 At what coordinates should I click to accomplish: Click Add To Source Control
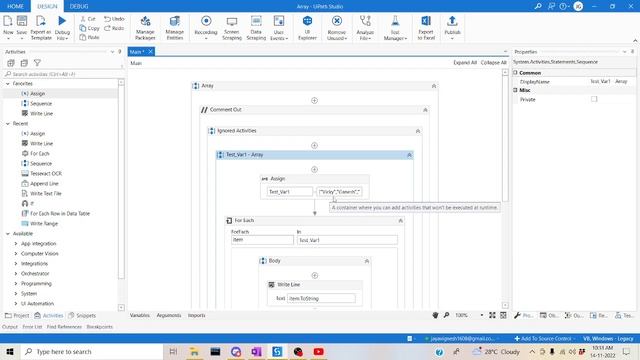point(545,338)
